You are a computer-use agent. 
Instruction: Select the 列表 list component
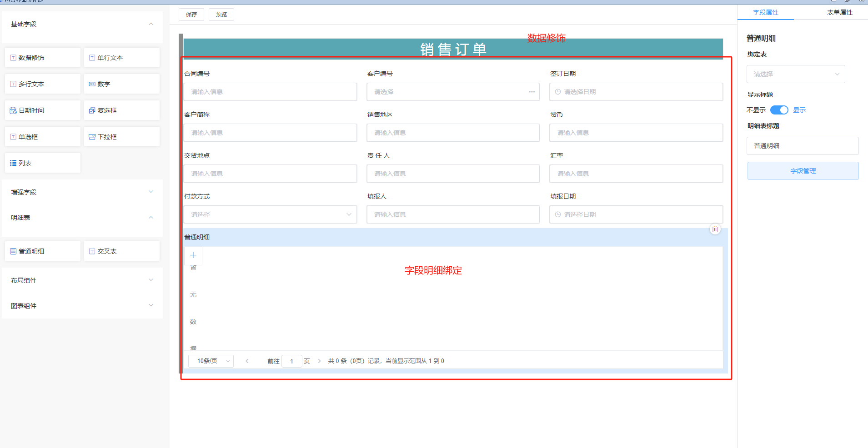[x=43, y=163]
